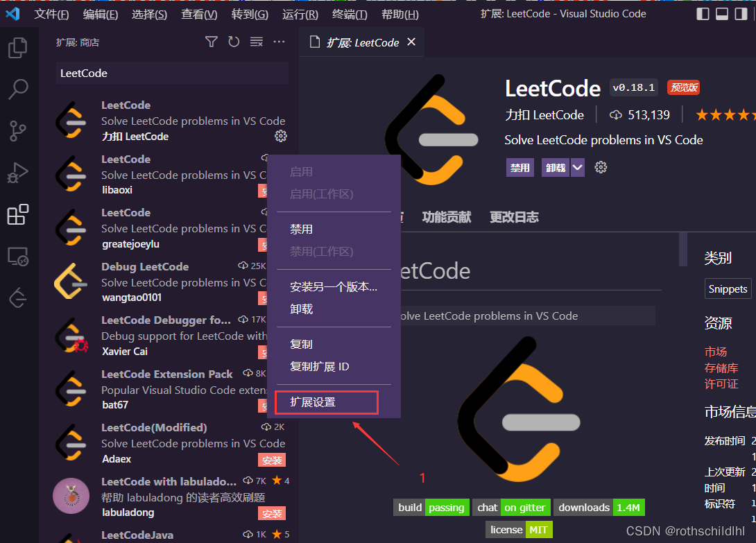Click gear icon on 力扣 LeetCode list item
Image resolution: width=756 pixels, height=543 pixels.
point(281,136)
